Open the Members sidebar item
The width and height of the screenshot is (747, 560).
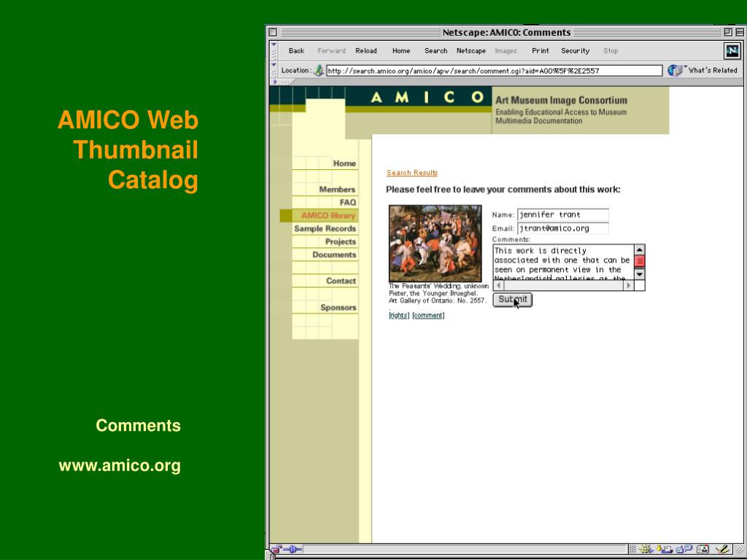(x=337, y=190)
